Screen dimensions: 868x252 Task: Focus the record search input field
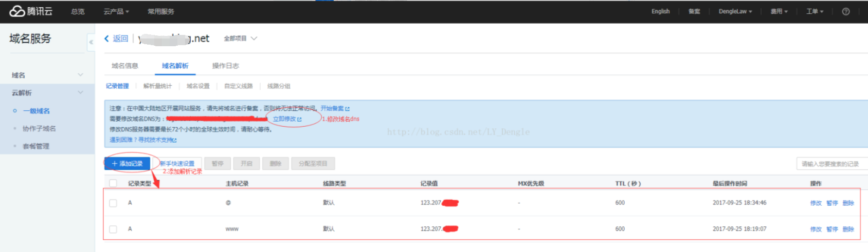(832, 164)
